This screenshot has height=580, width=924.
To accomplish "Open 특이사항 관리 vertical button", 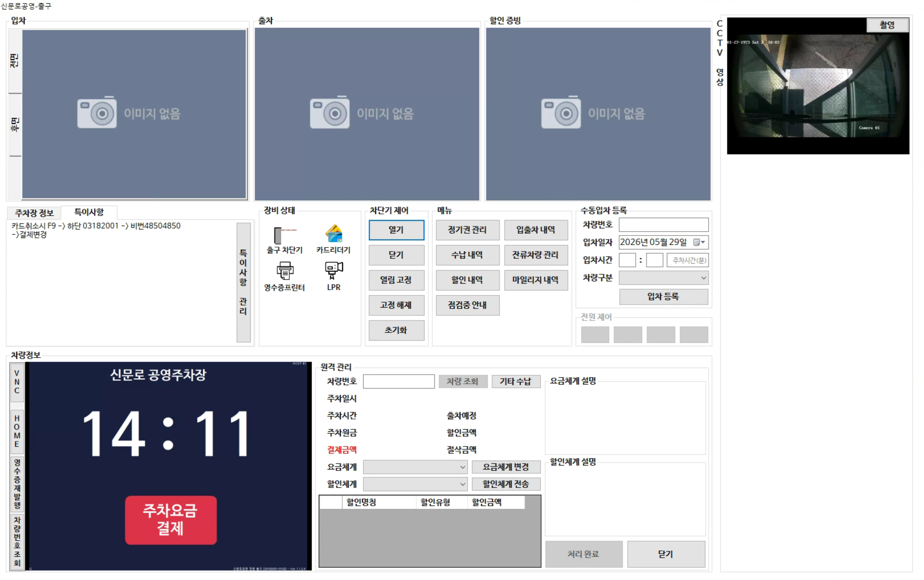I will [243, 282].
